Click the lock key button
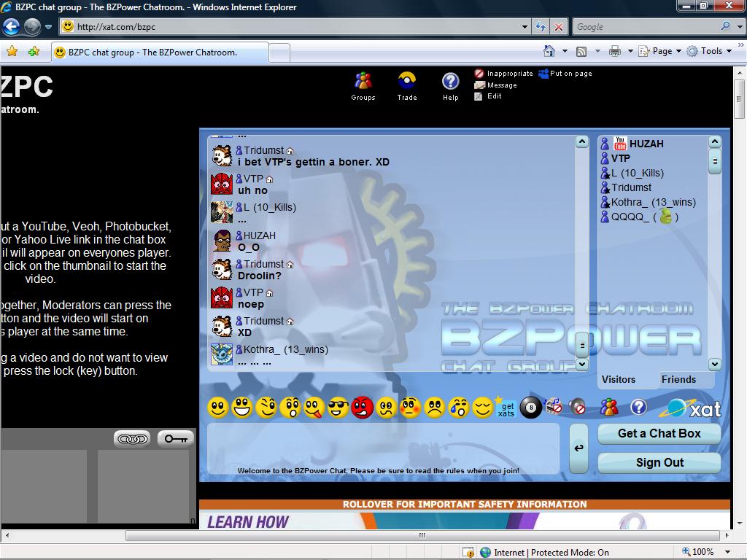The image size is (747, 560). tap(176, 438)
